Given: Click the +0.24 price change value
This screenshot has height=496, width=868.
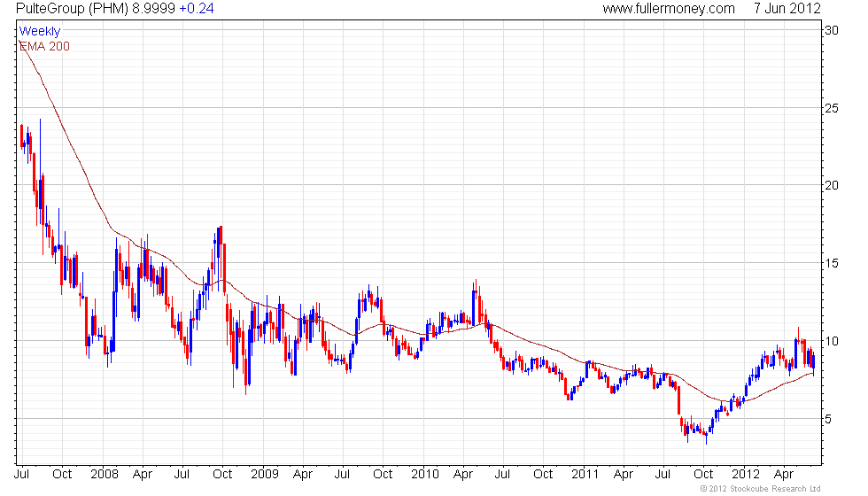Looking at the screenshot, I should point(197,8).
